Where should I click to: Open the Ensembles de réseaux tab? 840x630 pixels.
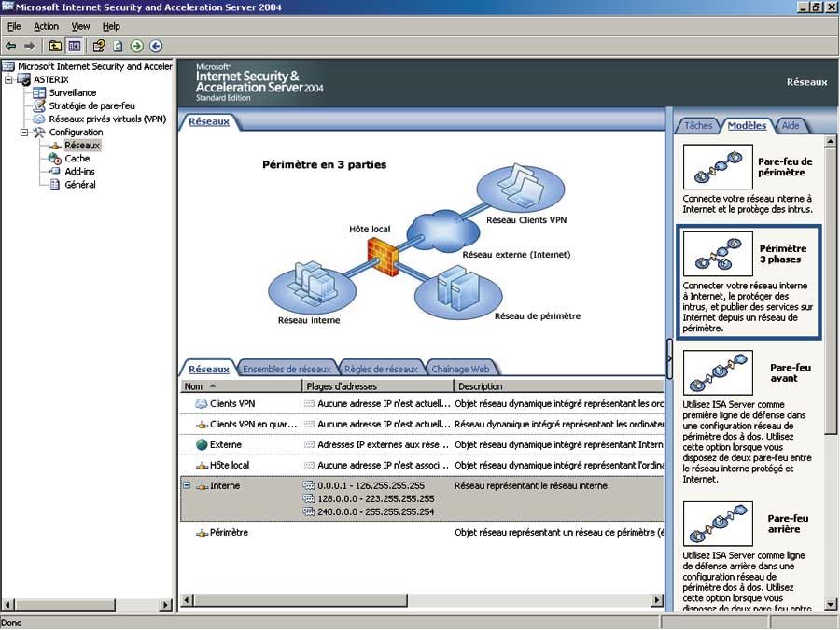coord(287,369)
